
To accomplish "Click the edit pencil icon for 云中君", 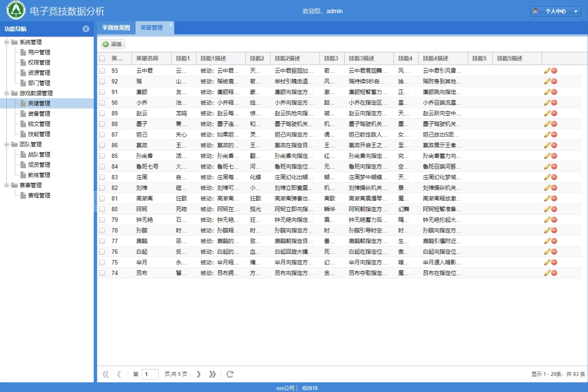I will [x=547, y=71].
